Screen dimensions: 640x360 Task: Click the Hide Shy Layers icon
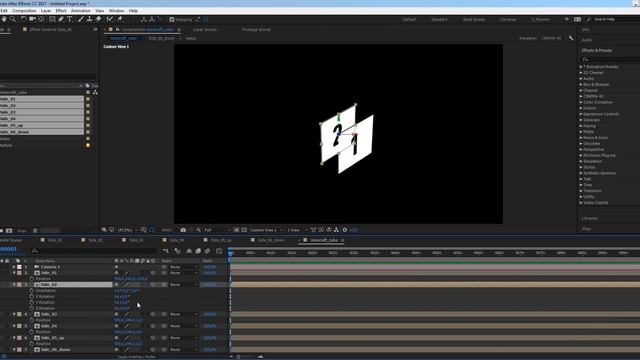[x=189, y=251]
